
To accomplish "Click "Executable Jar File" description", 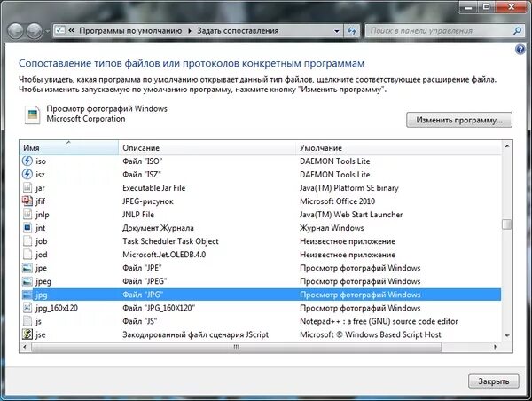I will 154,188.
